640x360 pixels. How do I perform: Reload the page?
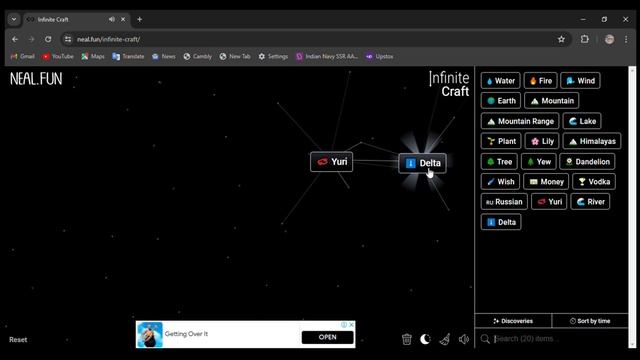pos(48,39)
